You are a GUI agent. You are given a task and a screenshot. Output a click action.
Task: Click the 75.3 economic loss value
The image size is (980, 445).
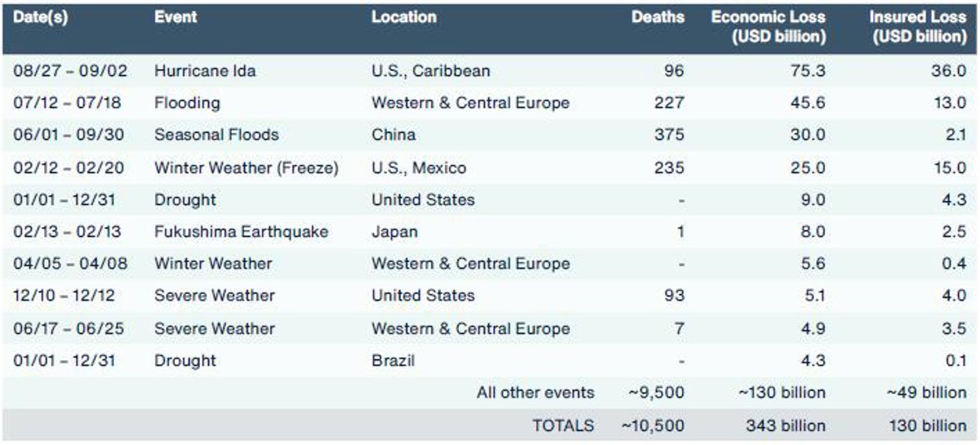click(808, 71)
